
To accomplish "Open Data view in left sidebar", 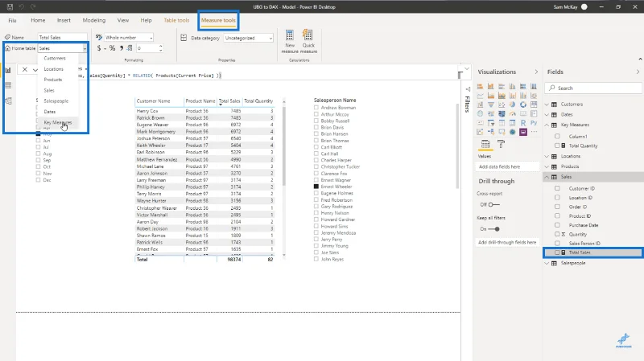I will 8,85.
